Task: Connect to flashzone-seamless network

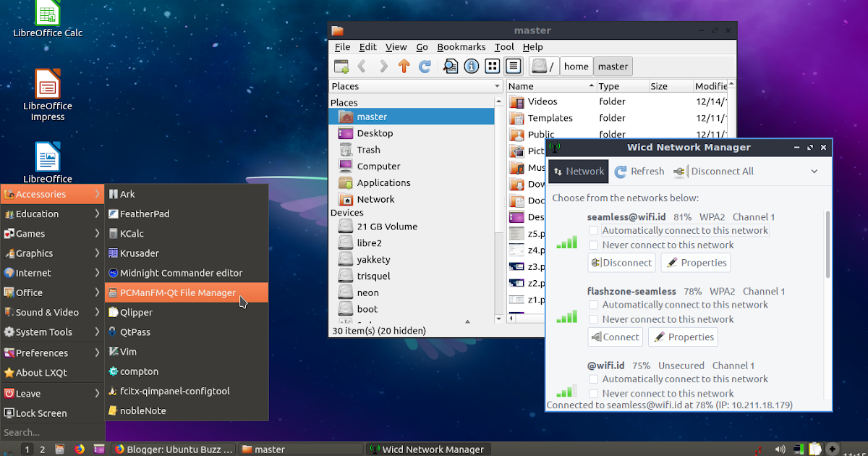Action: [x=615, y=337]
